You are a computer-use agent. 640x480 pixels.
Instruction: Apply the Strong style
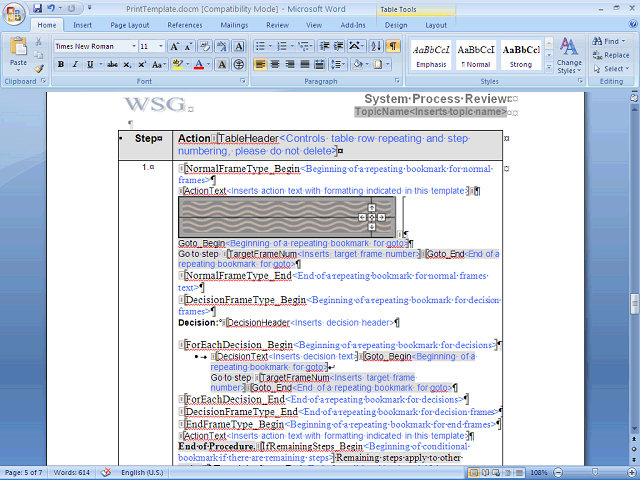pos(521,55)
